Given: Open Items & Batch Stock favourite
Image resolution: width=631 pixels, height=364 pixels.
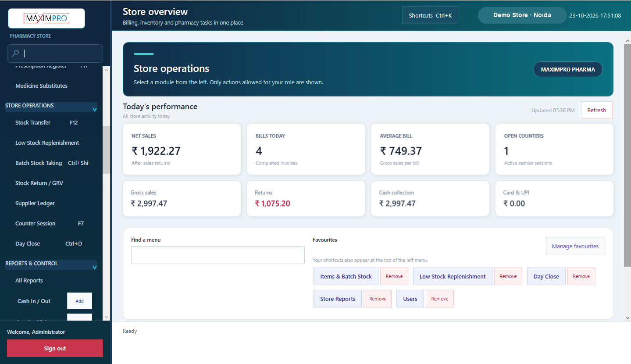Looking at the screenshot, I should point(346,276).
